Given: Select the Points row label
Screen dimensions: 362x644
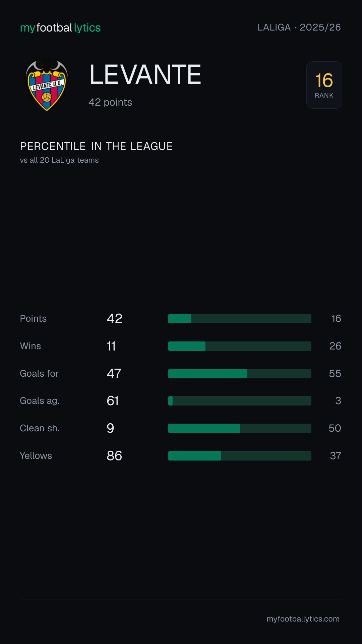Looking at the screenshot, I should (33, 319).
